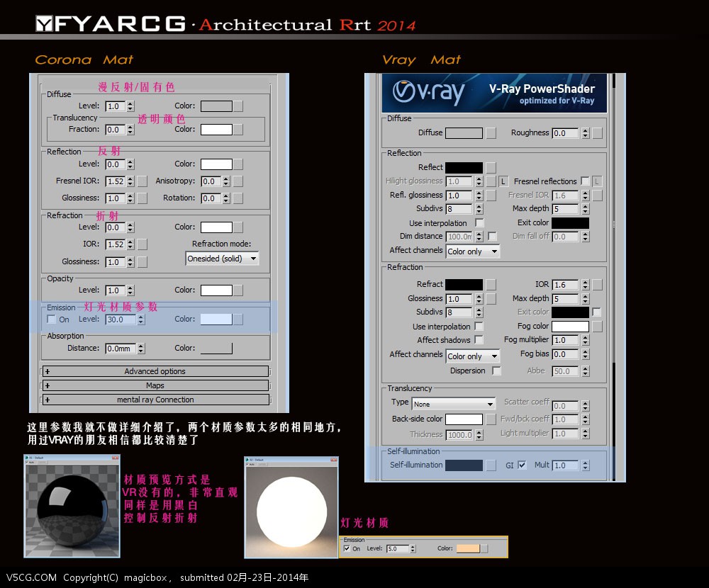Click the V-Ray Diffuse map slot button
The height and width of the screenshot is (588, 709).
tap(491, 133)
